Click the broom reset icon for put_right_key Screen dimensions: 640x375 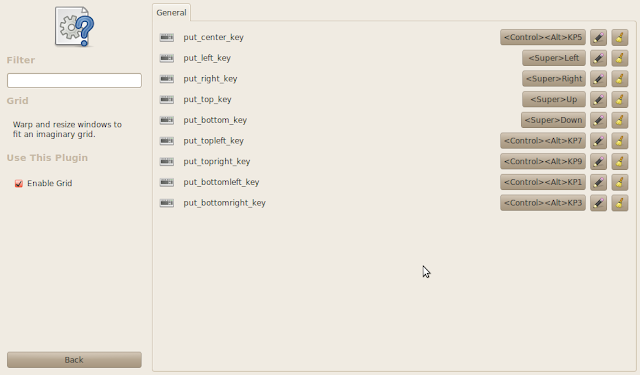pos(620,79)
